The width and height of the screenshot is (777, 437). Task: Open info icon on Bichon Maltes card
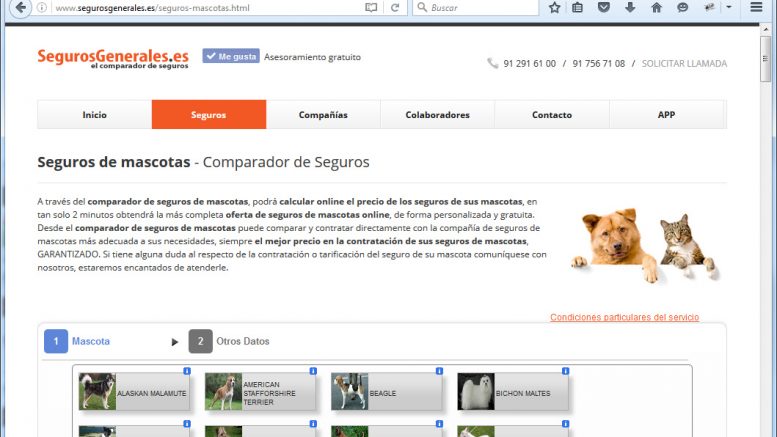(565, 371)
